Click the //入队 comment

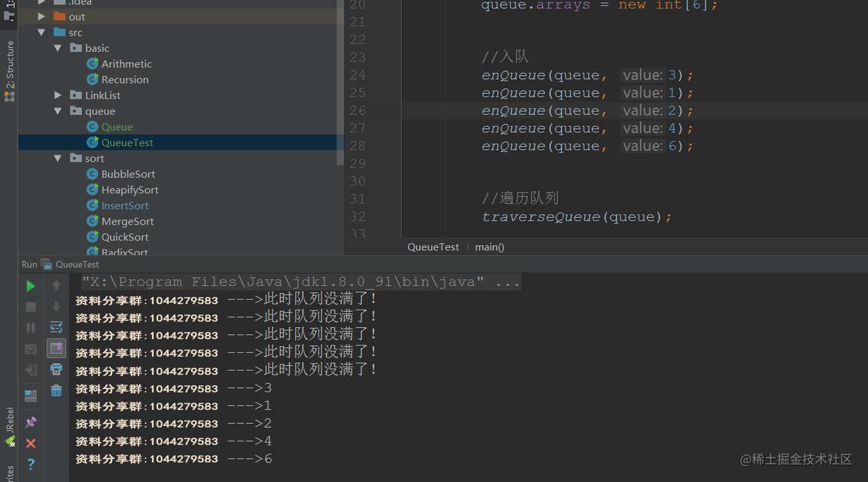coord(505,57)
